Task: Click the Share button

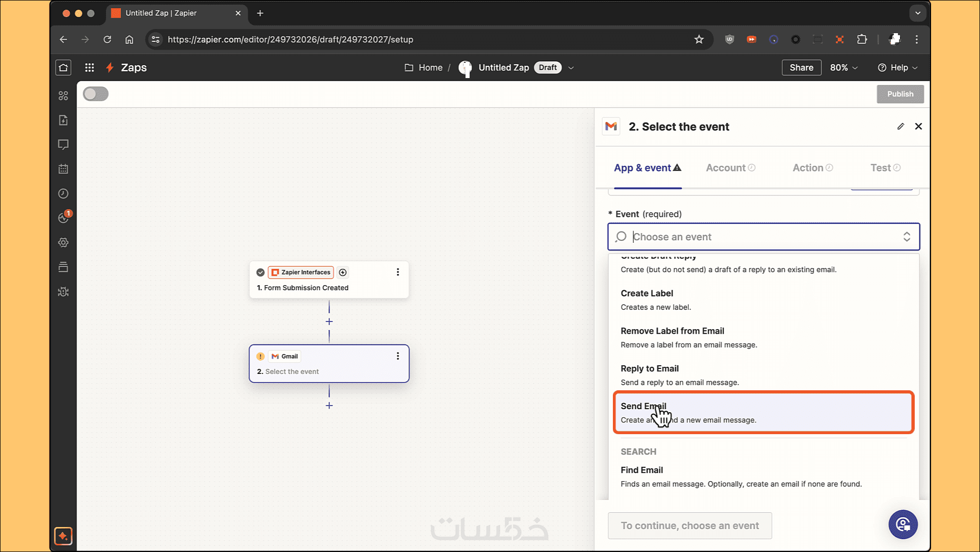Action: coord(801,67)
